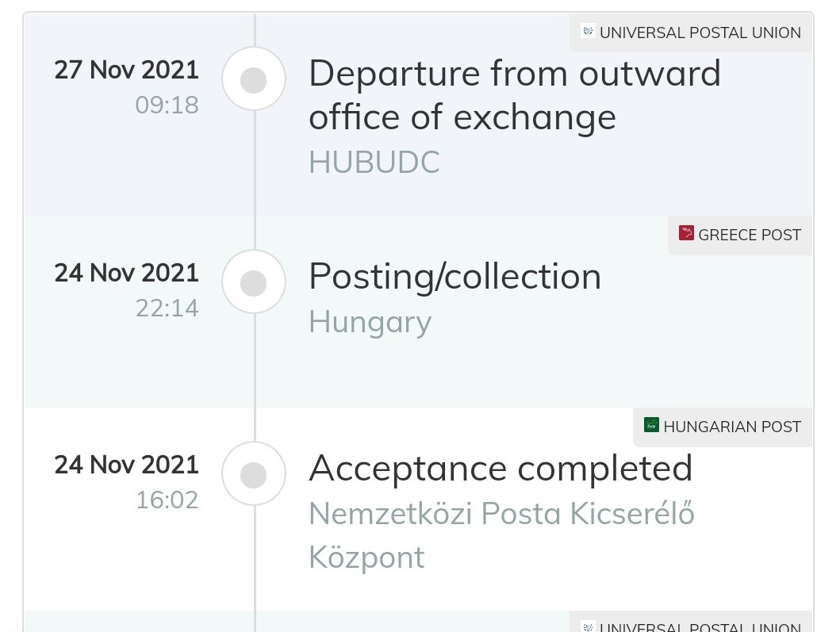Select the GREECE POST carrier tag
This screenshot has width=840, height=632.
(740, 235)
